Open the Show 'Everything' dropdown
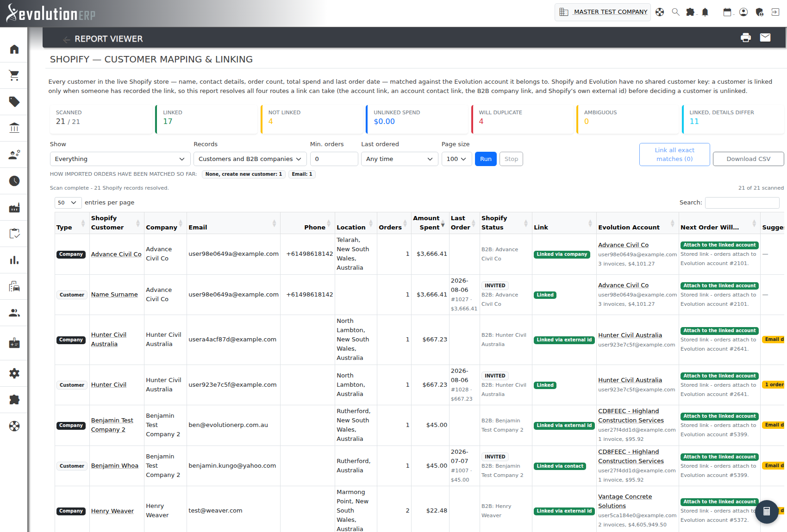 click(x=120, y=159)
